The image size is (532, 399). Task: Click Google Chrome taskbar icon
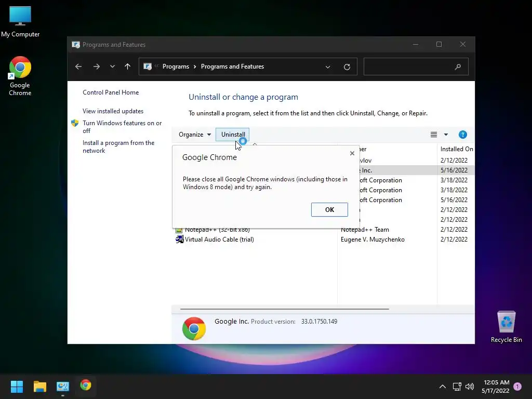[x=86, y=385]
